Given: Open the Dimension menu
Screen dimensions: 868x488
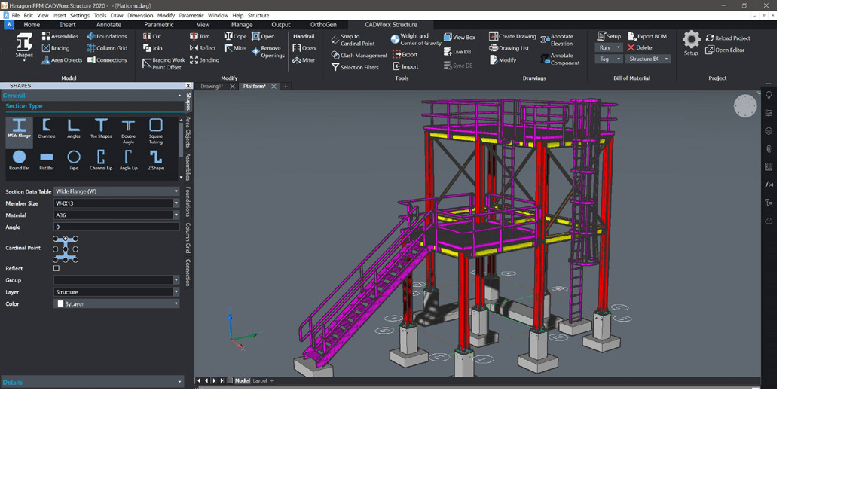Looking at the screenshot, I should (x=140, y=16).
